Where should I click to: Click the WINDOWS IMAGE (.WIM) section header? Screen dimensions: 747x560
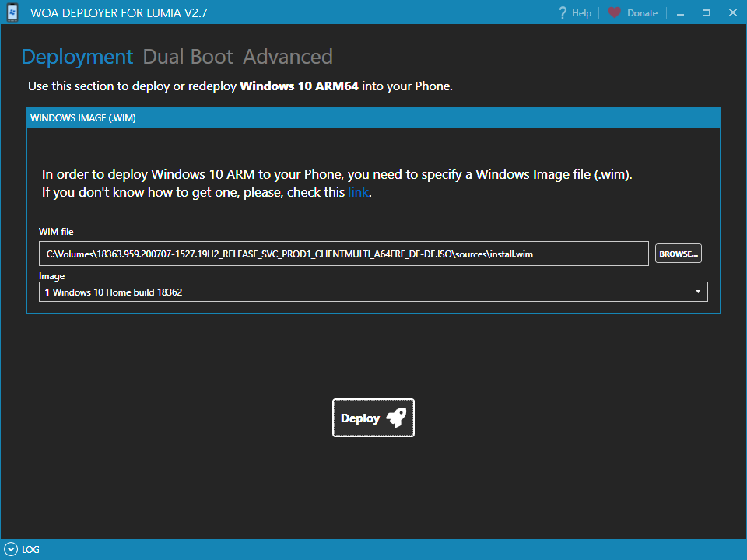click(373, 117)
